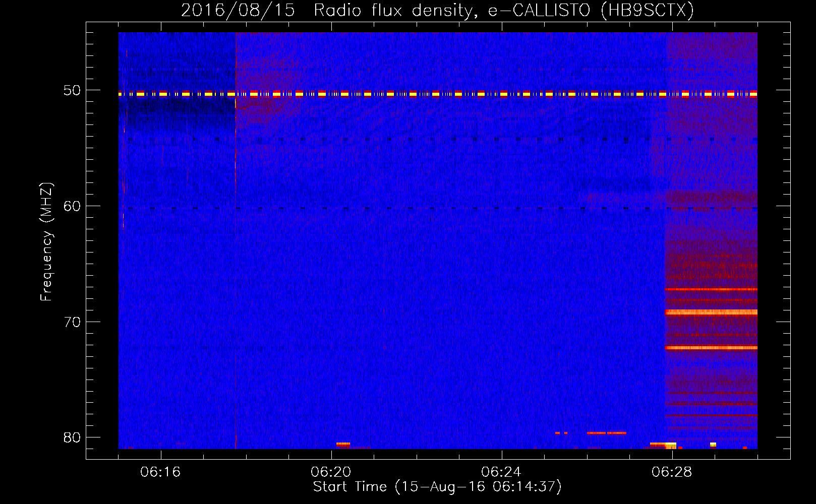Click the 06:28 time tick label

point(672,472)
